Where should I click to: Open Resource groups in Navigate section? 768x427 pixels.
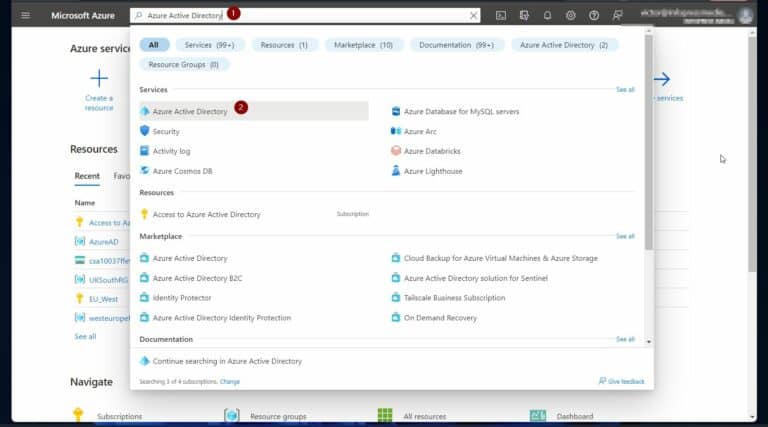(278, 416)
